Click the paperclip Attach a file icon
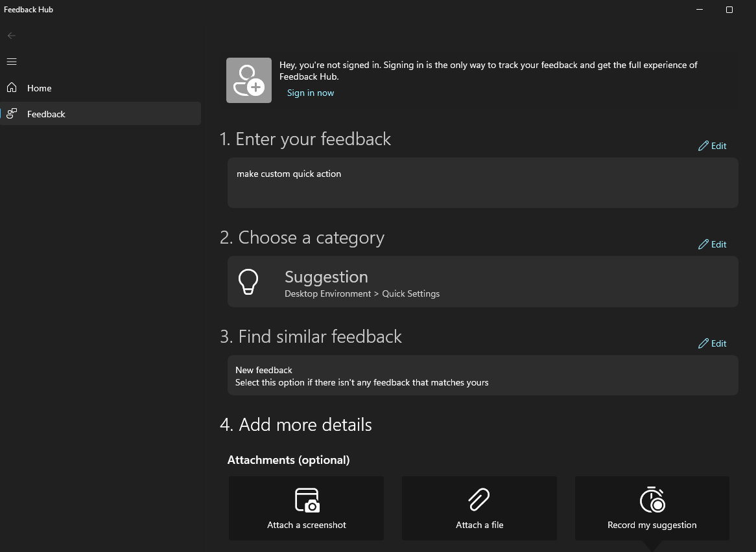 [479, 500]
